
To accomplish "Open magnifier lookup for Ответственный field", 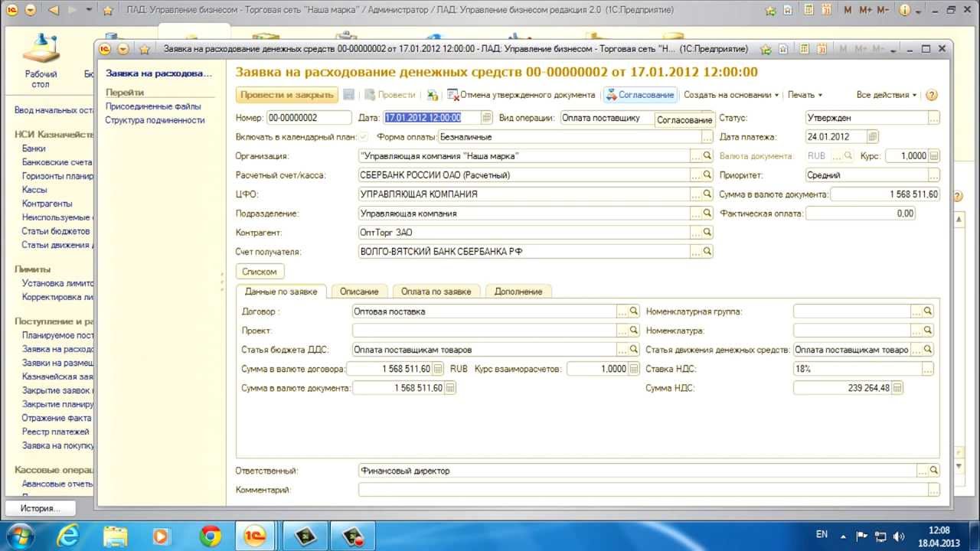I will [x=934, y=471].
